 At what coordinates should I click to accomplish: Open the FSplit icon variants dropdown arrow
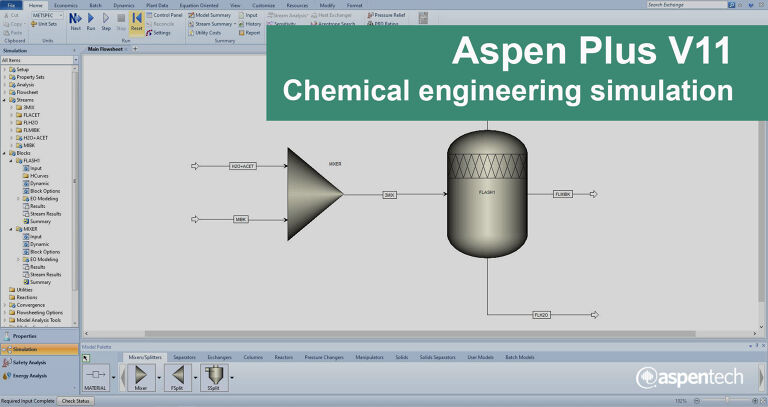[x=195, y=378]
